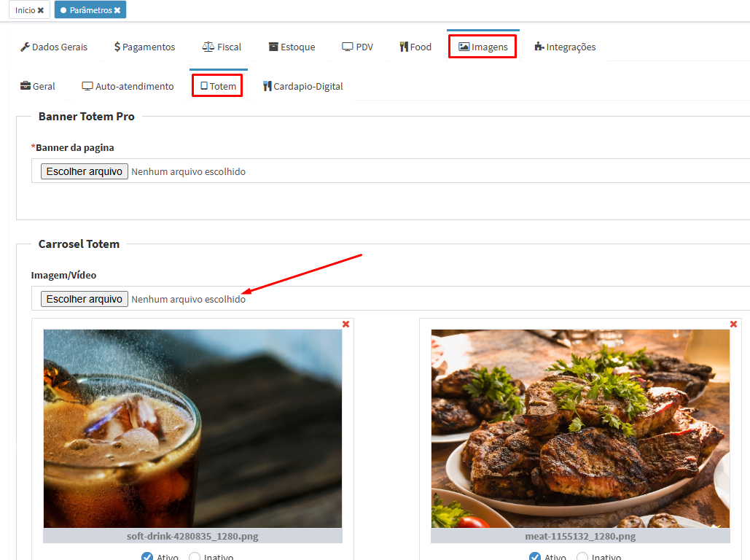Remove the soft-drink image using red X
The image size is (750, 560).
[346, 324]
